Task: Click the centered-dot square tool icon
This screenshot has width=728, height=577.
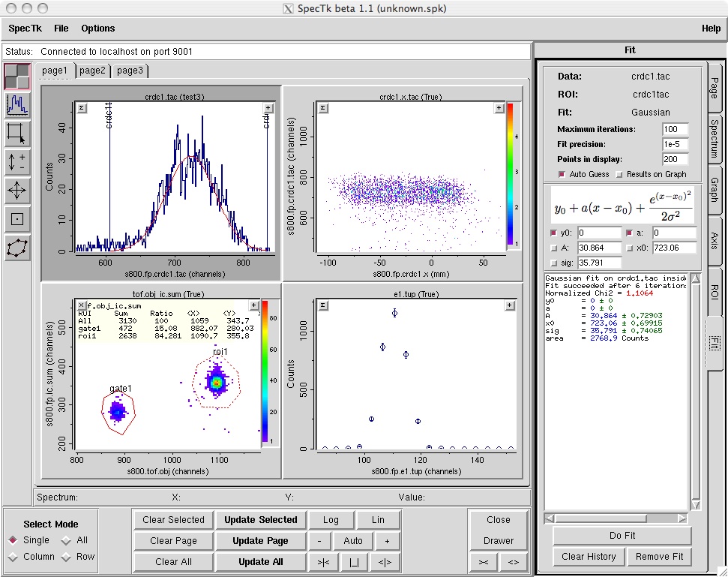Action: click(17, 219)
